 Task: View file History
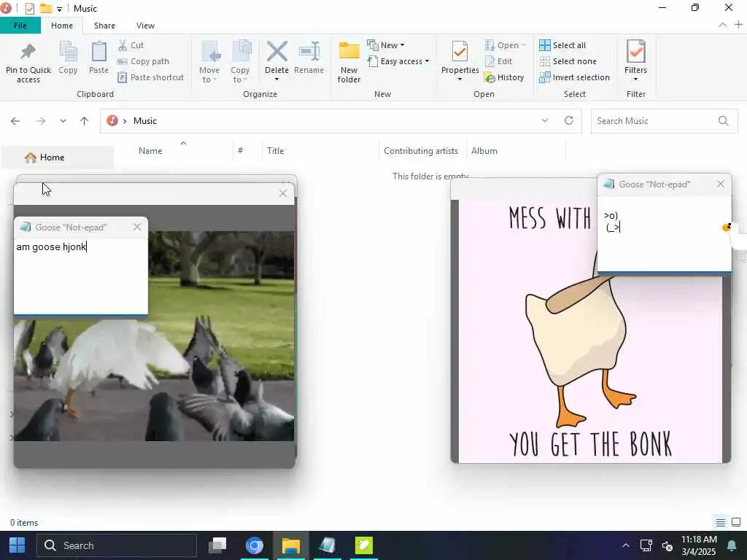click(504, 77)
